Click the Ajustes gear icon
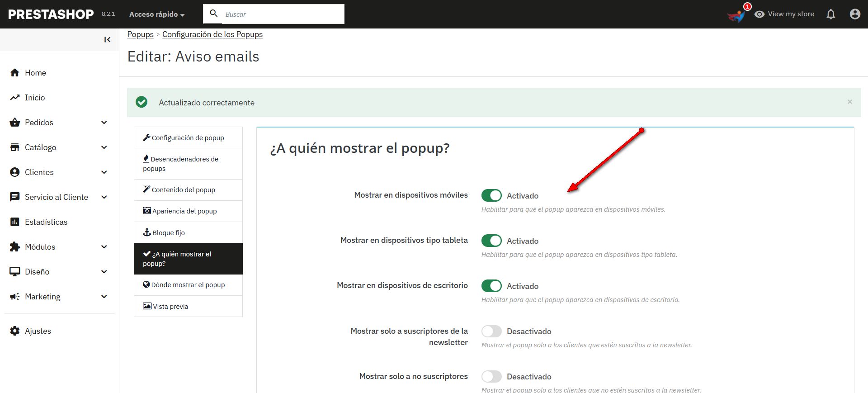 point(15,331)
